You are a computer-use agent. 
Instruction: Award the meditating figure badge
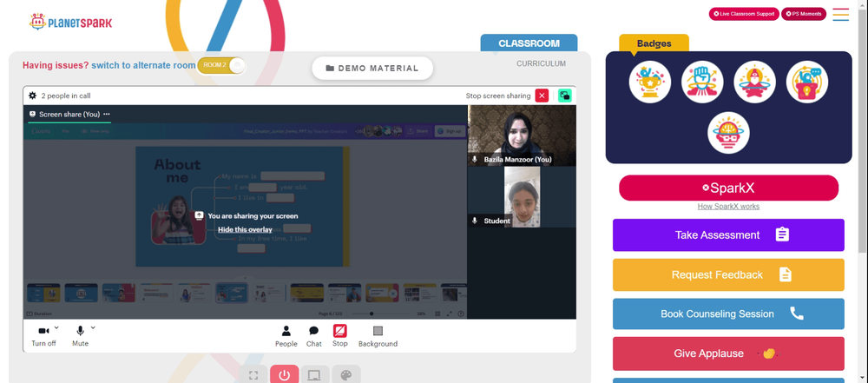[754, 82]
